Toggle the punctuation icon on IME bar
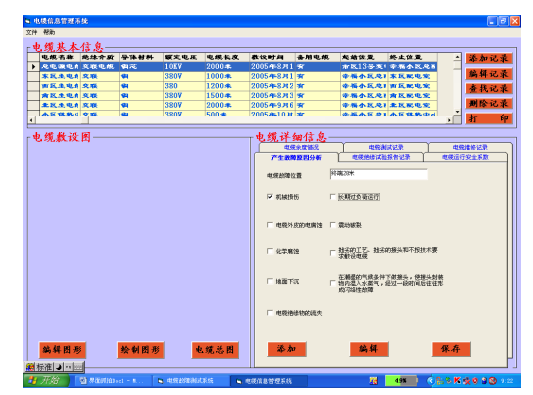 [69, 367]
